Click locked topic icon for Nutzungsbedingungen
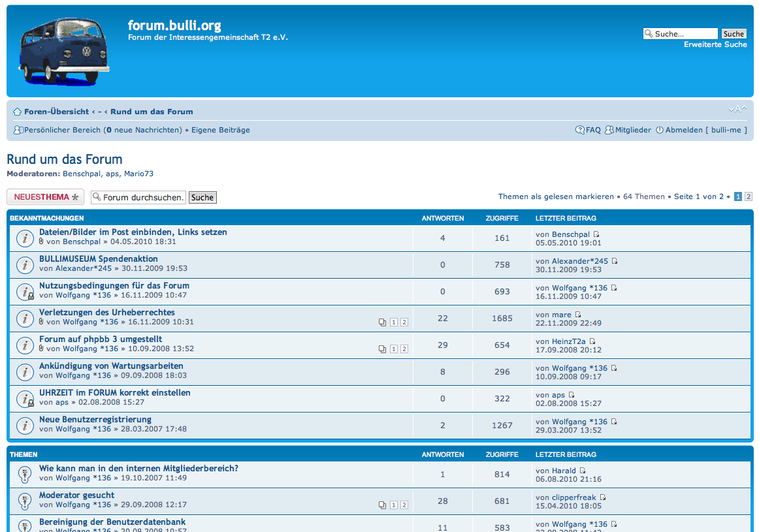Screen dimensions: 759x532 (25, 292)
